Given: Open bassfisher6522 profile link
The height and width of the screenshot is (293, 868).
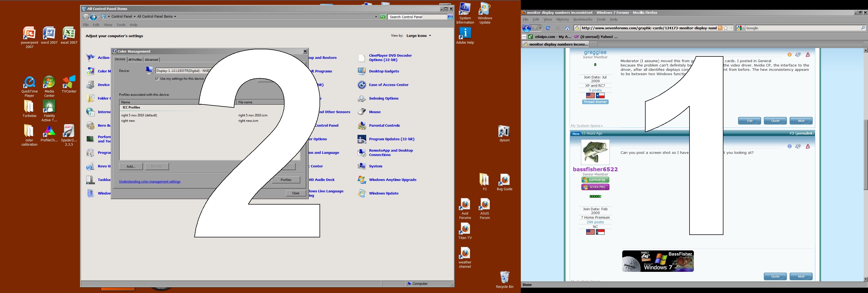Looking at the screenshot, I should point(595,169).
